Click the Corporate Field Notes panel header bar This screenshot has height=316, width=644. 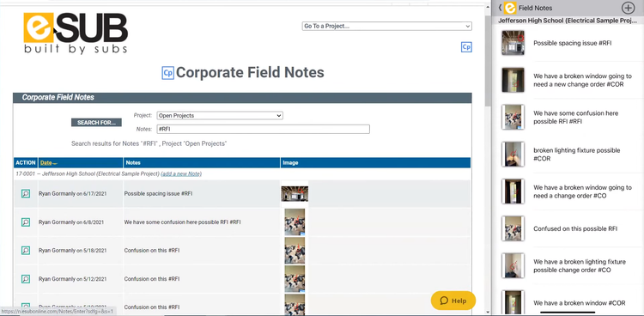click(242, 98)
